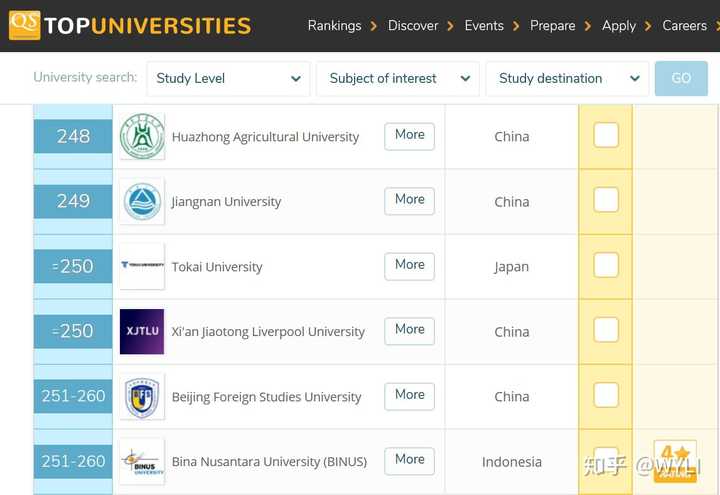Tick the checkbox for Huazhong Agricultural University
The height and width of the screenshot is (495, 720).
click(x=606, y=135)
